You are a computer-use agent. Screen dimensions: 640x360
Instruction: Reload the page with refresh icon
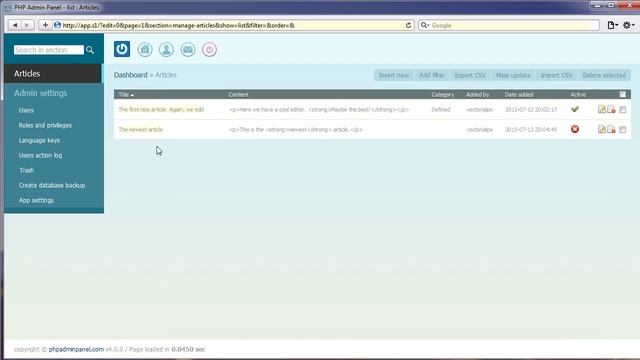408,25
